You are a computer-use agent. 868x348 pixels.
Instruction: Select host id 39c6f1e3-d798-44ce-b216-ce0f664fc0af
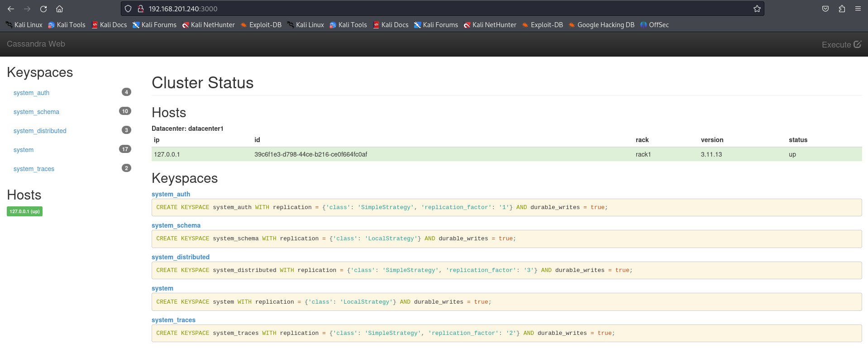pyautogui.click(x=310, y=154)
